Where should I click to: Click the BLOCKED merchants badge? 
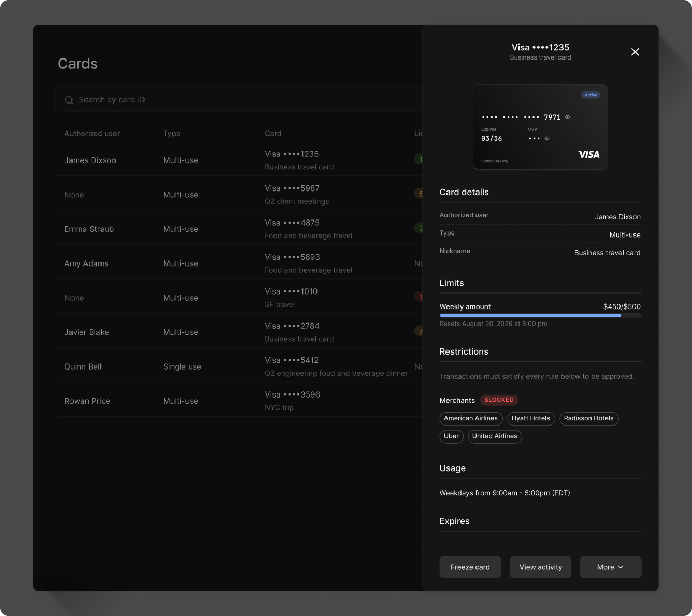point(499,400)
